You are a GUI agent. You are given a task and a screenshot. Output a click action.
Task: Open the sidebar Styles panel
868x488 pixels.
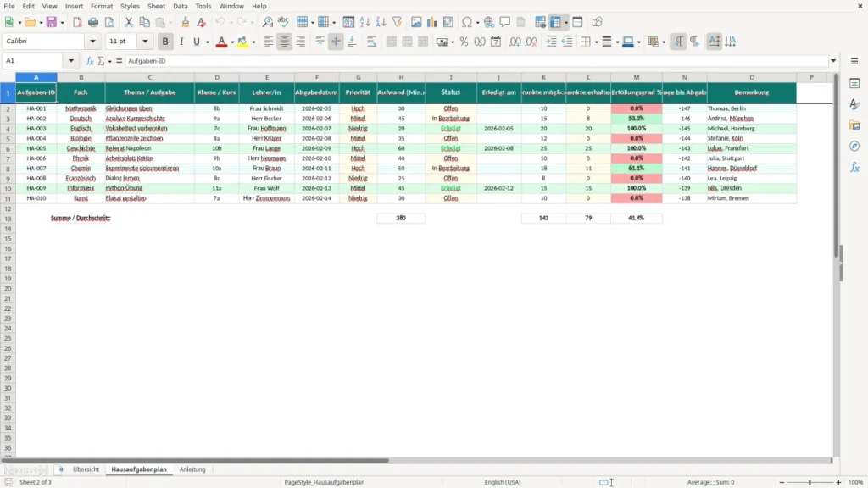(854, 104)
